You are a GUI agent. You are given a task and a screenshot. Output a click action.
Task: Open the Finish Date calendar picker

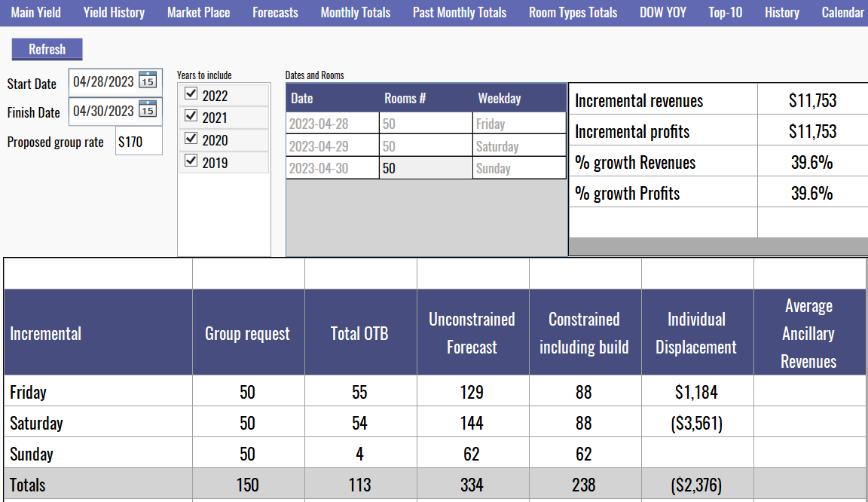(x=149, y=111)
